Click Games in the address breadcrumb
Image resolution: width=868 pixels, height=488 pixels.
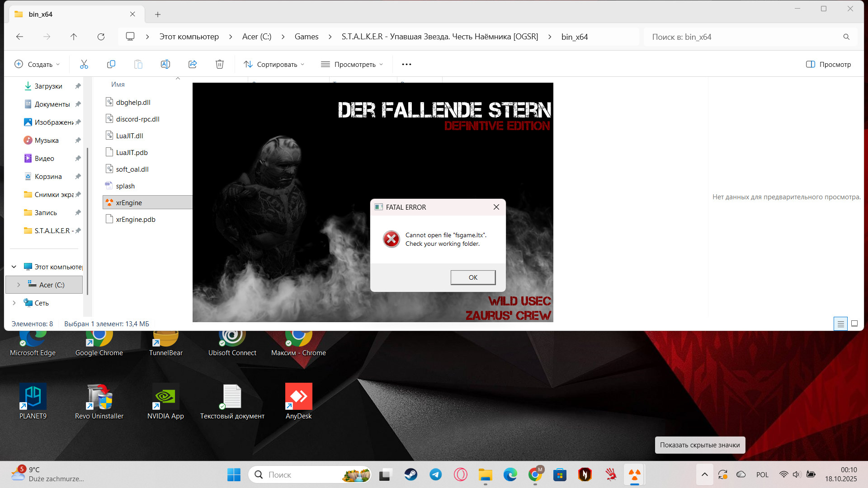click(x=306, y=37)
